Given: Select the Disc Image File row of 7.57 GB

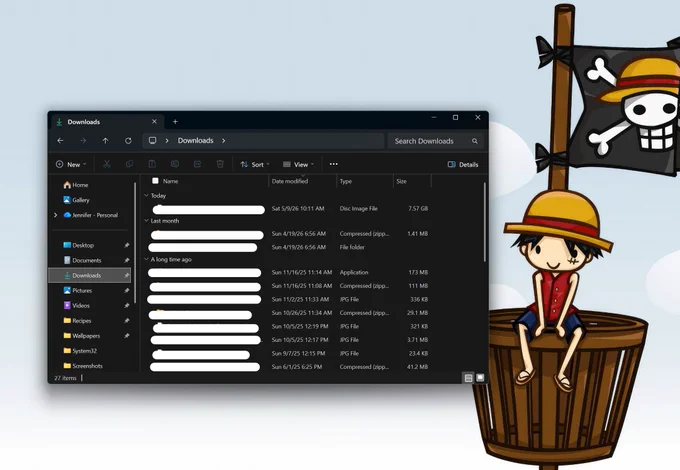Looking at the screenshot, I should [288, 209].
